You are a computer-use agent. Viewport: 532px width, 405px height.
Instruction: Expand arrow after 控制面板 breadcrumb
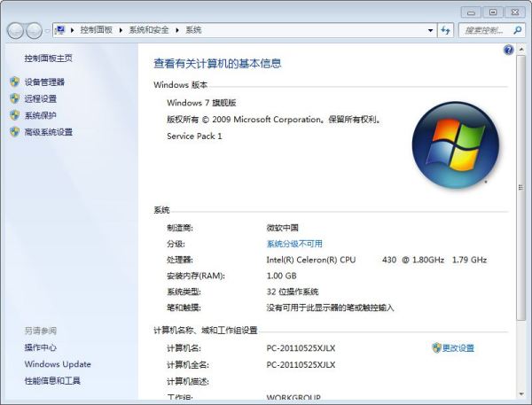coord(121,30)
